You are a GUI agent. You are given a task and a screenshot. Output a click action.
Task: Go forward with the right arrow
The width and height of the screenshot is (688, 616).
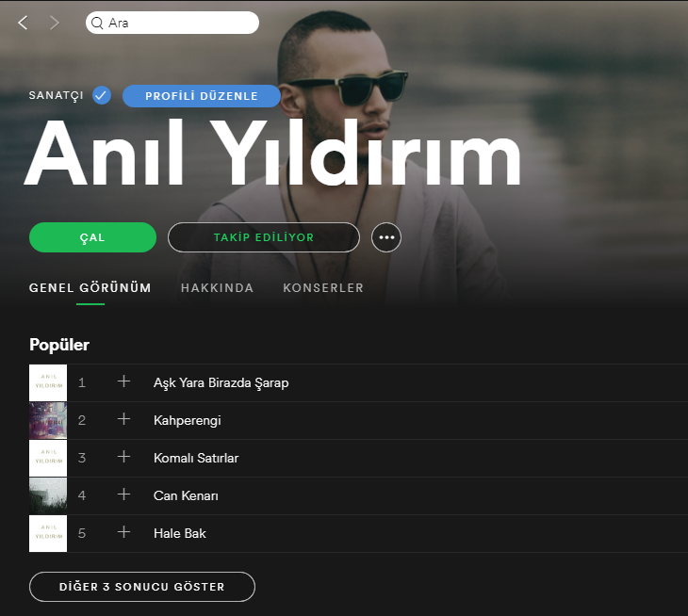(55, 23)
